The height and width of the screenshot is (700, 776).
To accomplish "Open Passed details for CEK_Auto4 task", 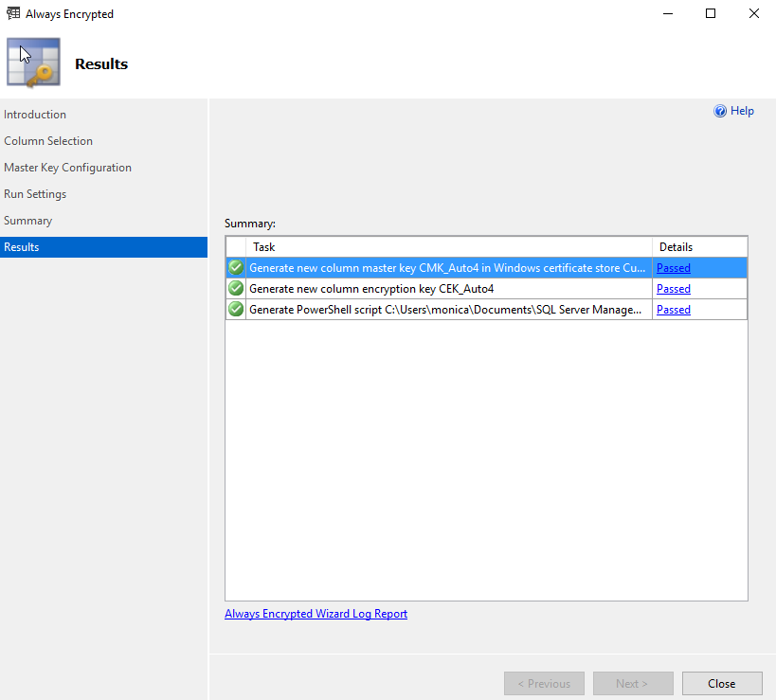I will click(673, 288).
